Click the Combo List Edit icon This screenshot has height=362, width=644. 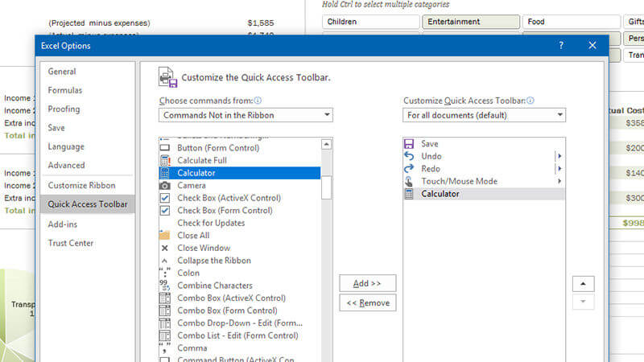click(x=165, y=335)
